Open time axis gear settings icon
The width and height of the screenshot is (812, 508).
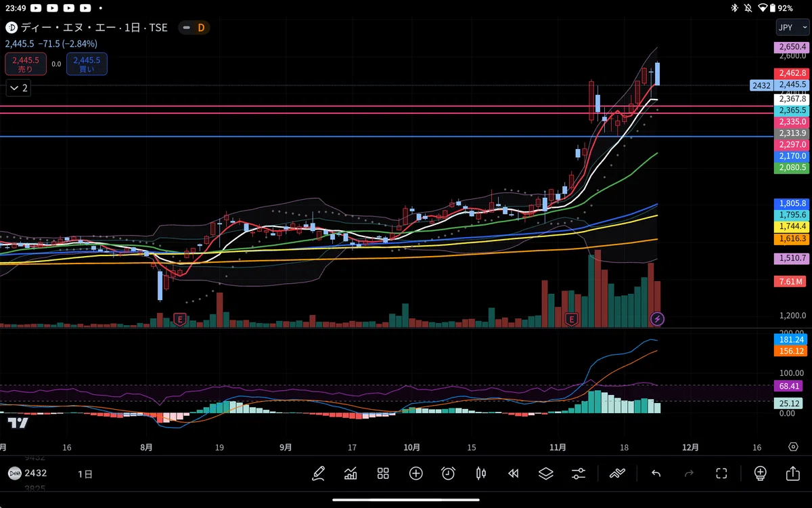pos(793,447)
